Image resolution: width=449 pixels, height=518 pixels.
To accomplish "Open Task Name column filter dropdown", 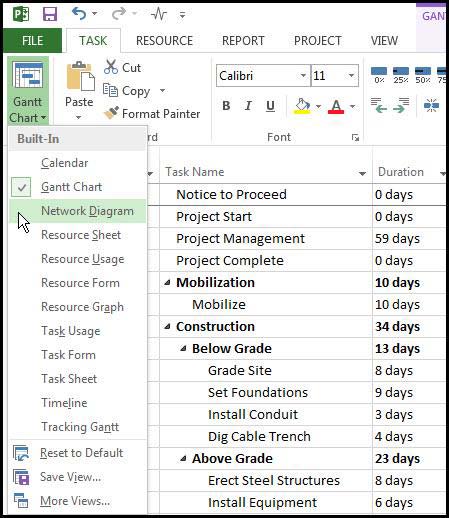I will 362,173.
